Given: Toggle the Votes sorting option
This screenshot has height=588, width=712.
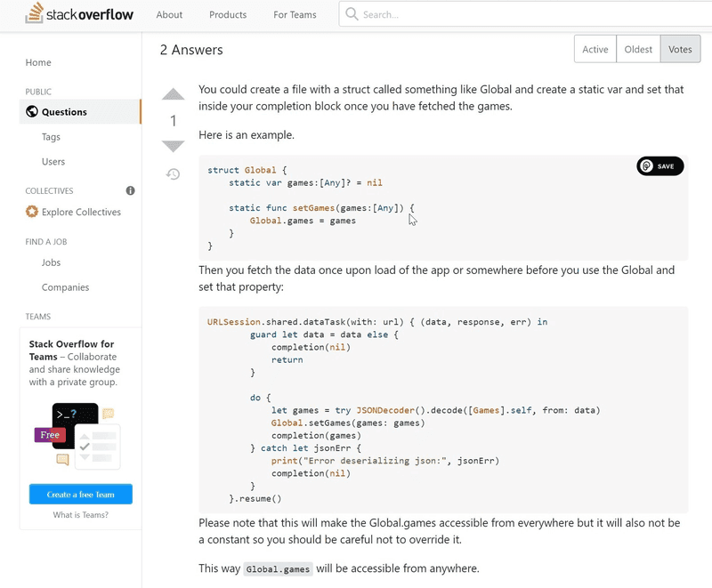Looking at the screenshot, I should [x=679, y=49].
